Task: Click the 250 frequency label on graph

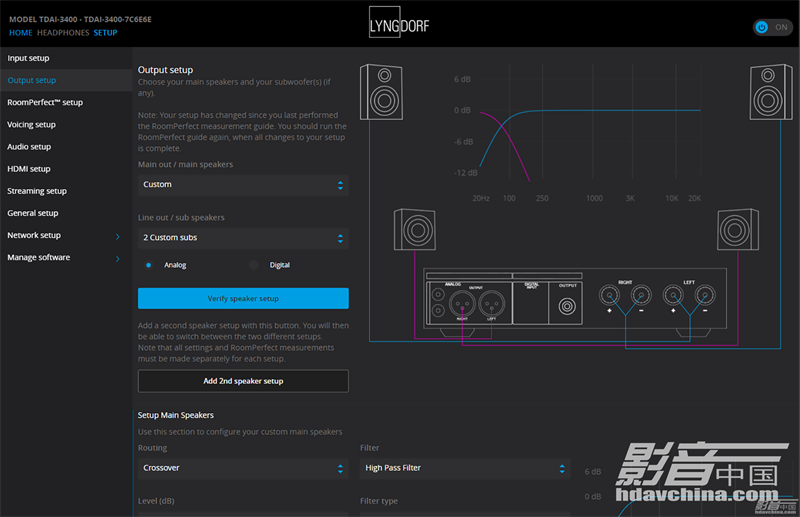Action: point(542,198)
